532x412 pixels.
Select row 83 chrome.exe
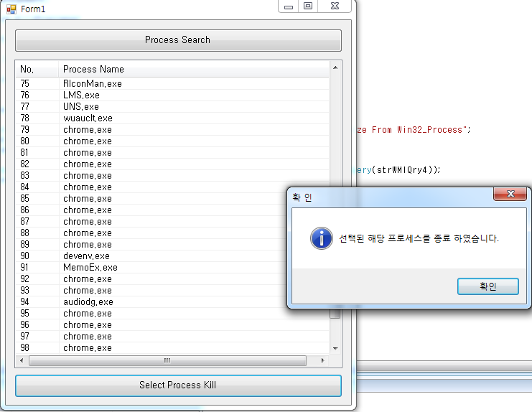[x=172, y=176]
